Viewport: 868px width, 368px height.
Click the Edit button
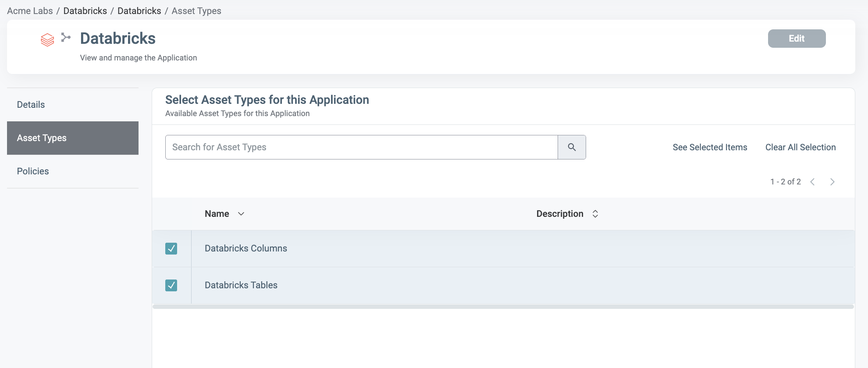click(x=797, y=39)
